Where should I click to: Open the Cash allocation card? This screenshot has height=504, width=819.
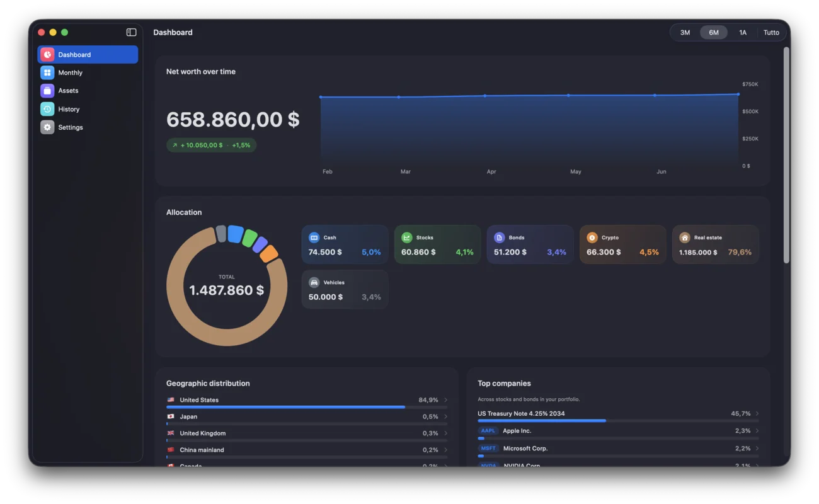345,244
